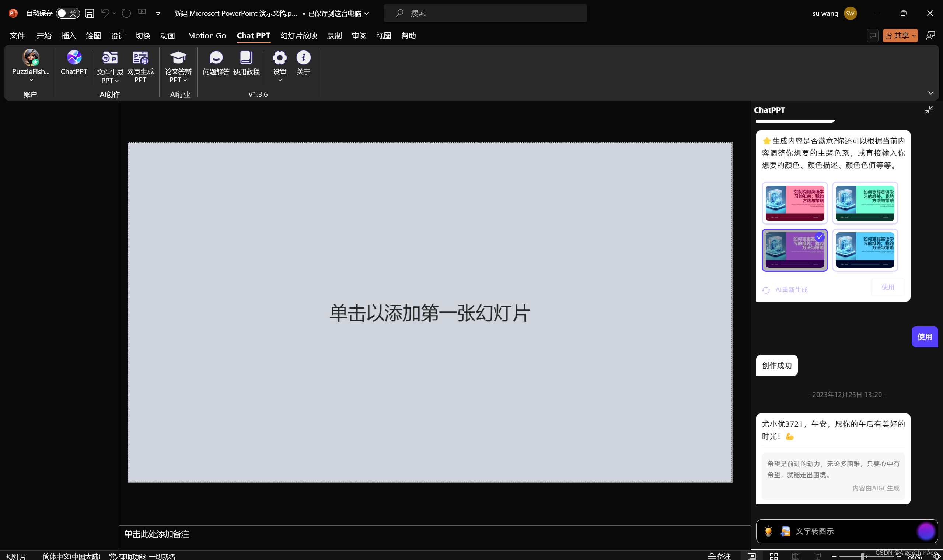
Task: Click the AI重新生成 link
Action: point(790,290)
